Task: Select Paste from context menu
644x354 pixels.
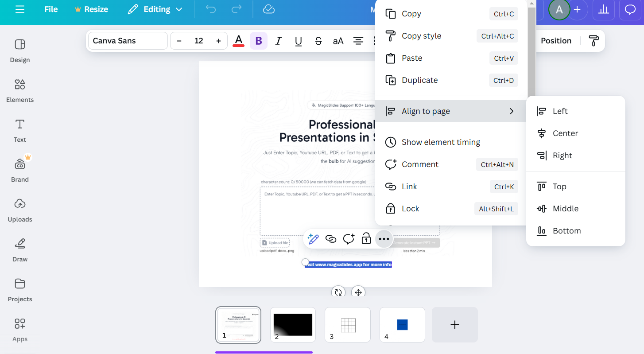Action: coord(451,58)
